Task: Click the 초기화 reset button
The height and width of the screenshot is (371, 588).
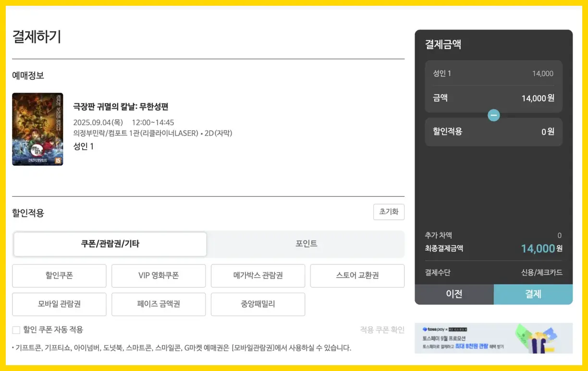Action: tap(388, 212)
